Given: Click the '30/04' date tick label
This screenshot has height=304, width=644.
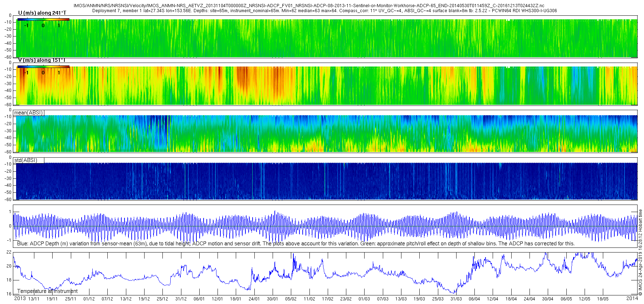Looking at the screenshot, I should point(548,299).
